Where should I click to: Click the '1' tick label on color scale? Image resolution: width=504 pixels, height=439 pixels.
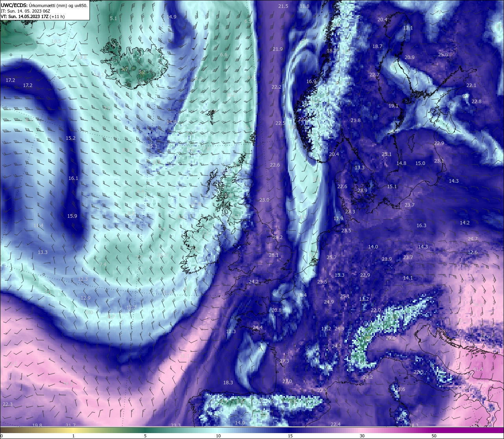tap(74, 436)
